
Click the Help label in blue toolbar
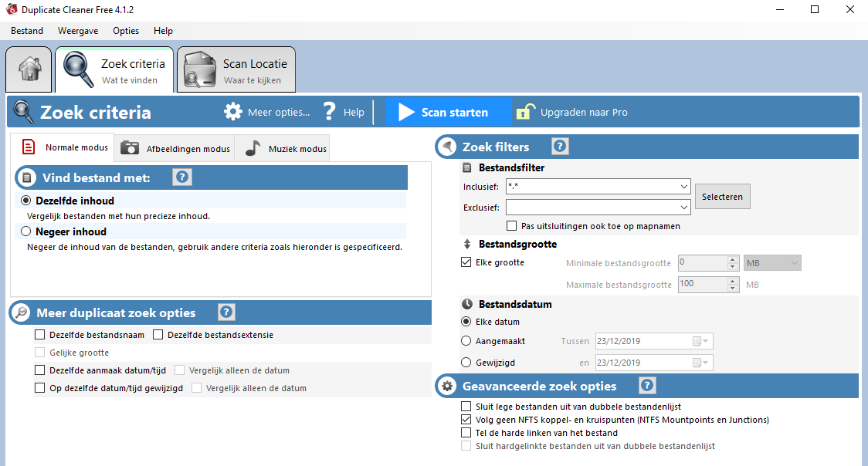point(354,112)
